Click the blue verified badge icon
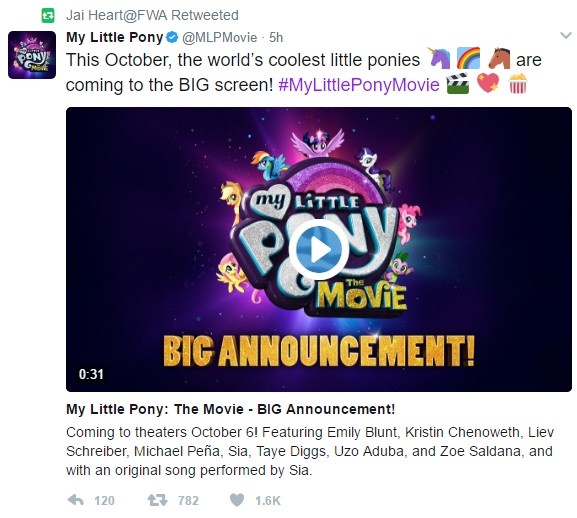The height and width of the screenshot is (518, 577). [172, 37]
